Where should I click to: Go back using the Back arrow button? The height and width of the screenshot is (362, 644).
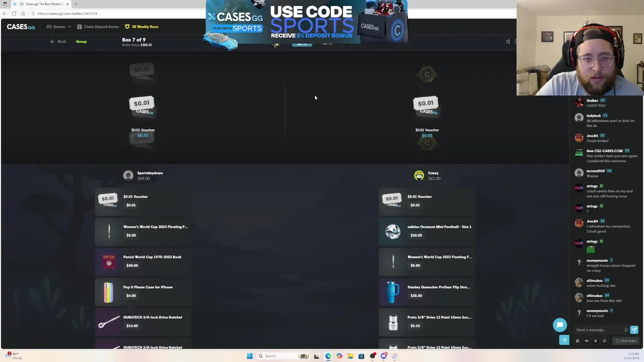(x=58, y=42)
